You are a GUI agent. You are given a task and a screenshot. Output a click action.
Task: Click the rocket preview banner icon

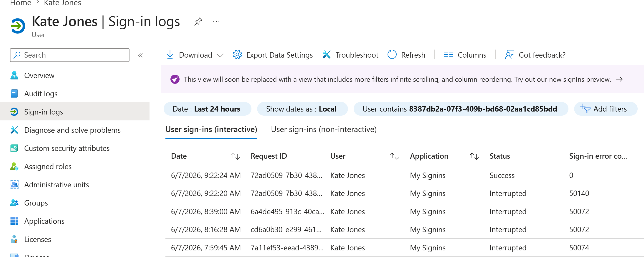[175, 79]
